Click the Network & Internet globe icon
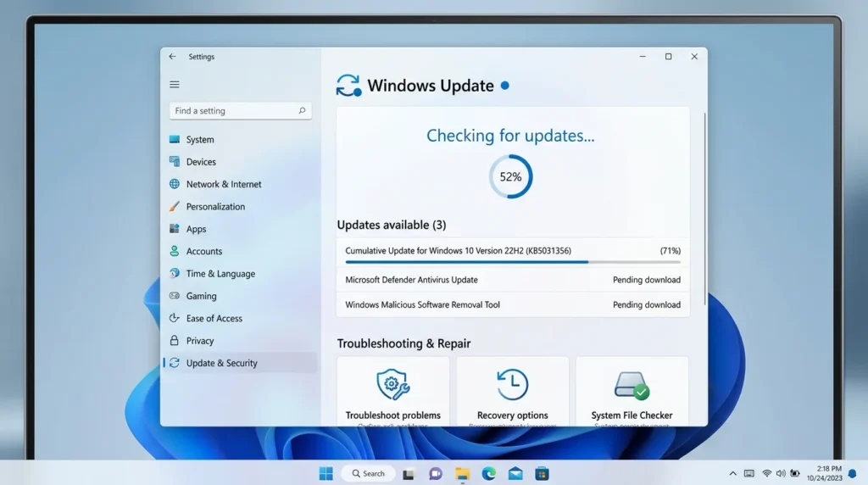The image size is (868, 485). point(175,184)
